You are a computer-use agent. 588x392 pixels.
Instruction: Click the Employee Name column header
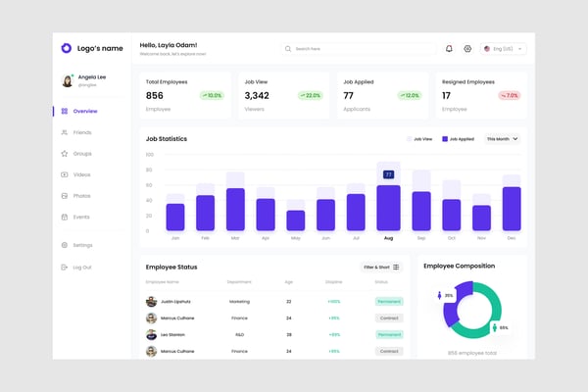pyautogui.click(x=163, y=281)
